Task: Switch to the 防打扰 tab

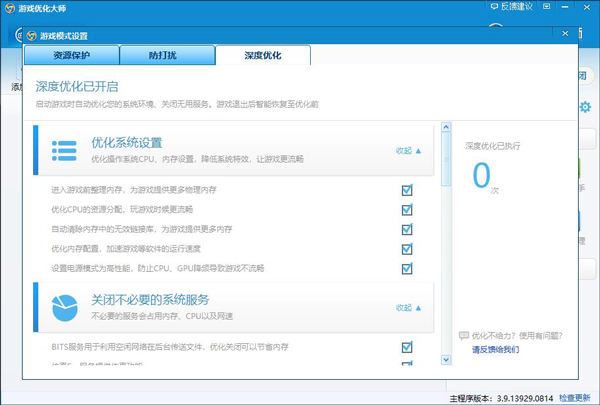Action: [167, 55]
